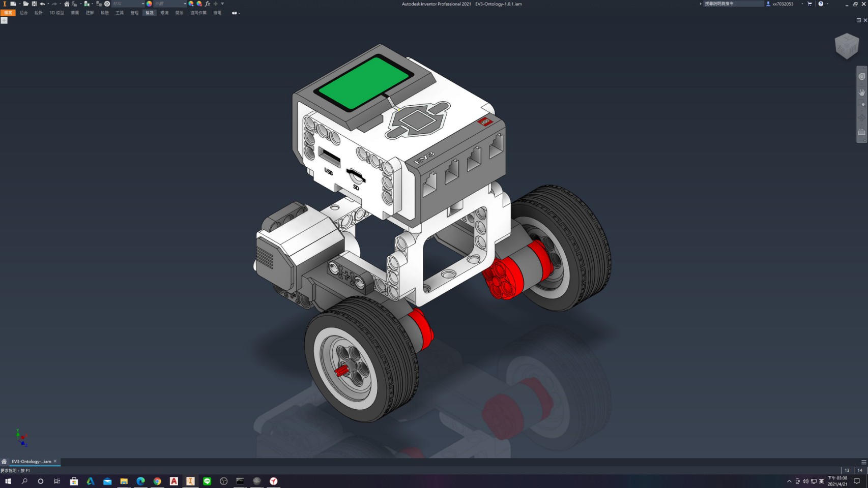The image size is (868, 488).
Task: Click the Look At icon on navigation bar
Action: (x=861, y=133)
